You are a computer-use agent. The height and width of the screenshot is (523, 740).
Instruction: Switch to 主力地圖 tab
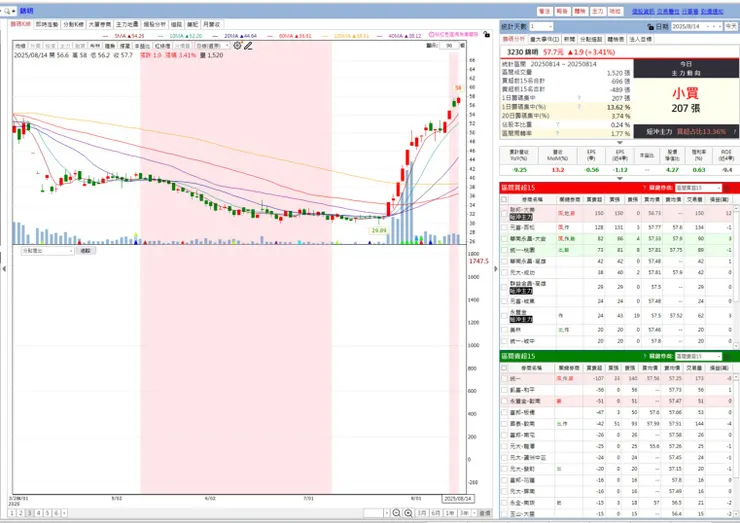(x=127, y=24)
